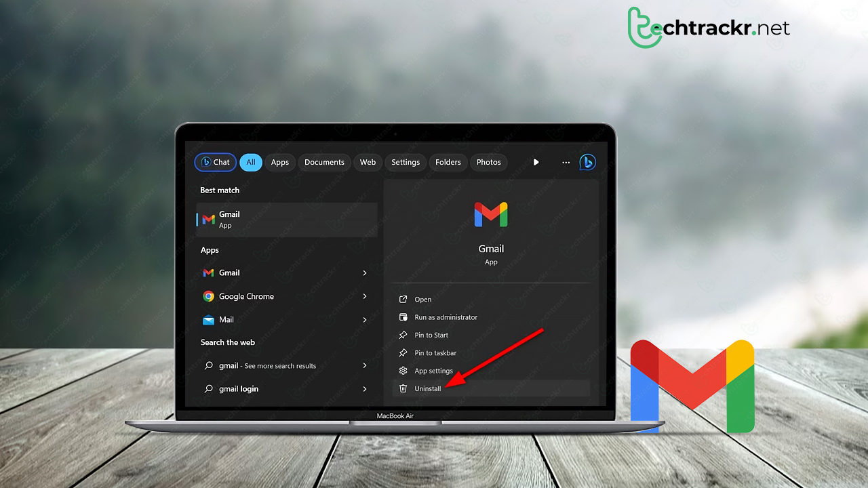Expand the 'gmail - See more search results' chevron
The image size is (868, 488).
[x=365, y=365]
